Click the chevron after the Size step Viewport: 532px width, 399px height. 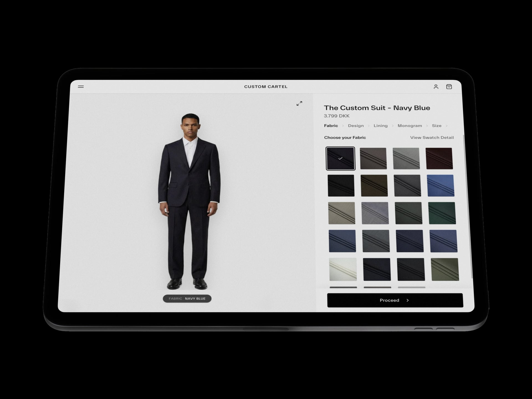[447, 126]
